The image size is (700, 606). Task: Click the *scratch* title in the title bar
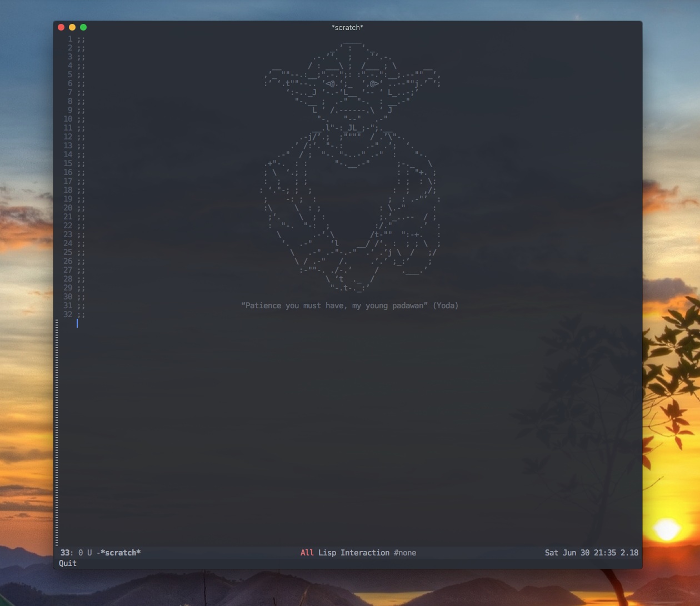347,27
